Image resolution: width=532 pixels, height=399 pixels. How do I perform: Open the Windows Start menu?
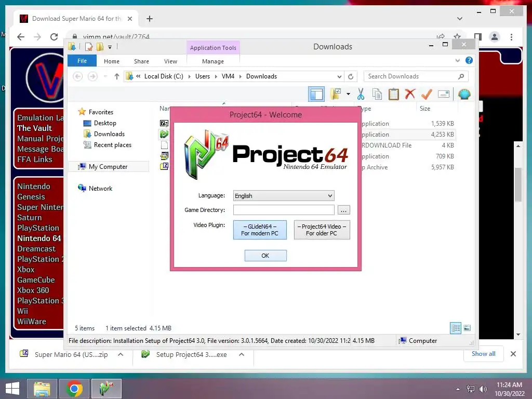click(12, 389)
